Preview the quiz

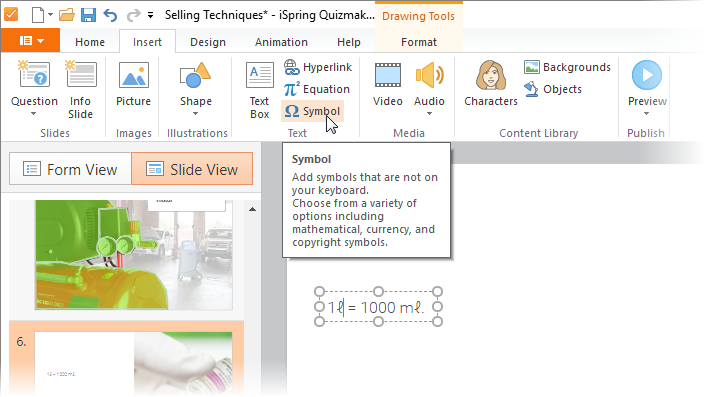(x=647, y=83)
